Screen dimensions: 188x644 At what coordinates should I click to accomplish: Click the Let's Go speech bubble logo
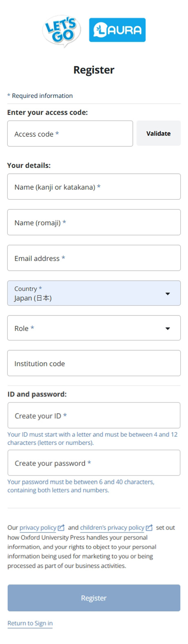[x=62, y=31]
